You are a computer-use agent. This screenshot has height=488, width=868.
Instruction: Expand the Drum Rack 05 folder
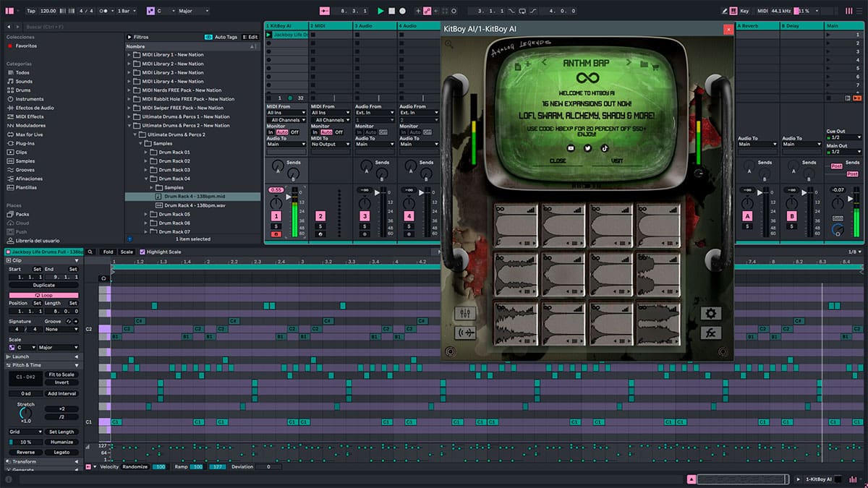coord(146,214)
